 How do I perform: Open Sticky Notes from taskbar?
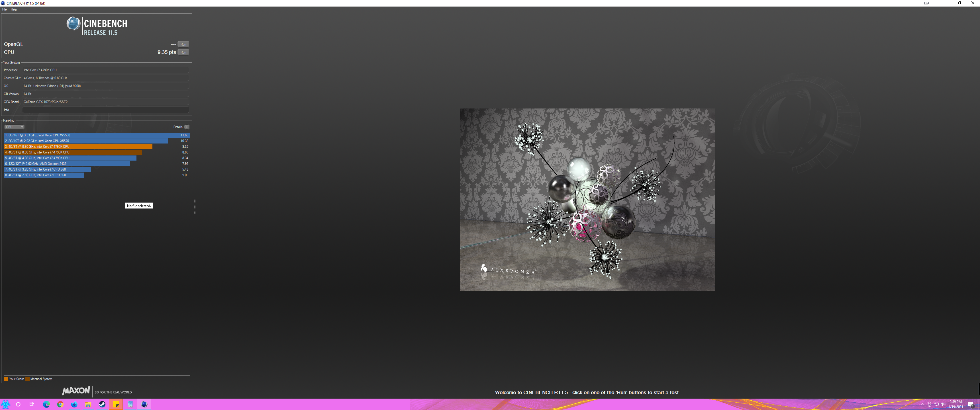coord(116,404)
